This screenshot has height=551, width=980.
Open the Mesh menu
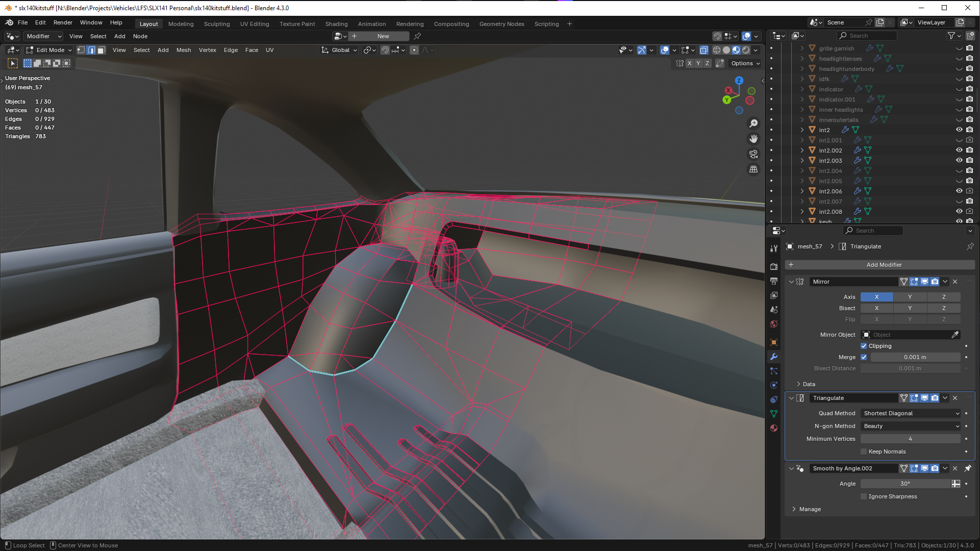[183, 50]
